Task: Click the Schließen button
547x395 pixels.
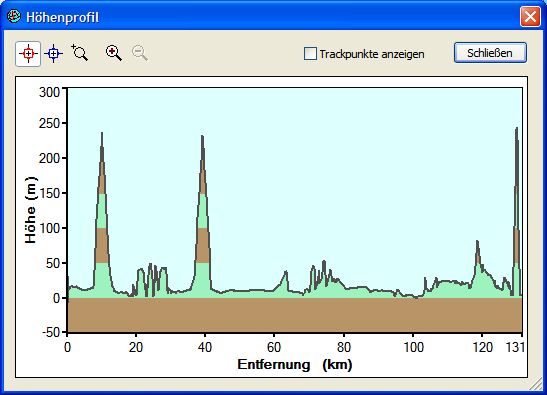Action: tap(490, 53)
